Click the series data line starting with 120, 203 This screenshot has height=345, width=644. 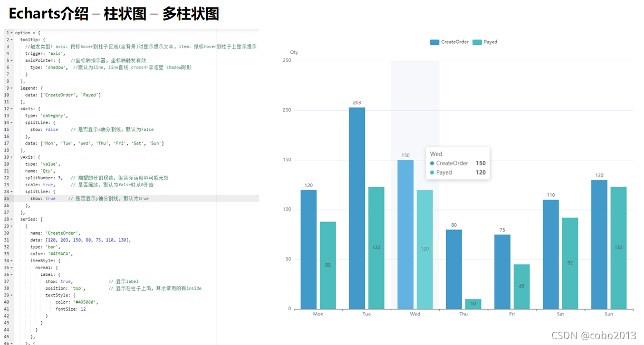pos(80,240)
